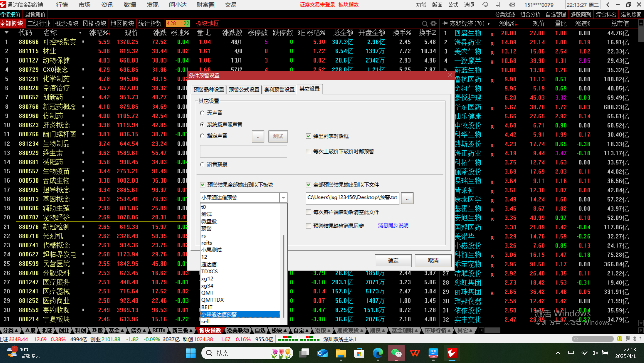The height and width of the screenshot is (363, 644).
Task: Click the green-red market breadth indicator in status bar
Action: coord(299,339)
